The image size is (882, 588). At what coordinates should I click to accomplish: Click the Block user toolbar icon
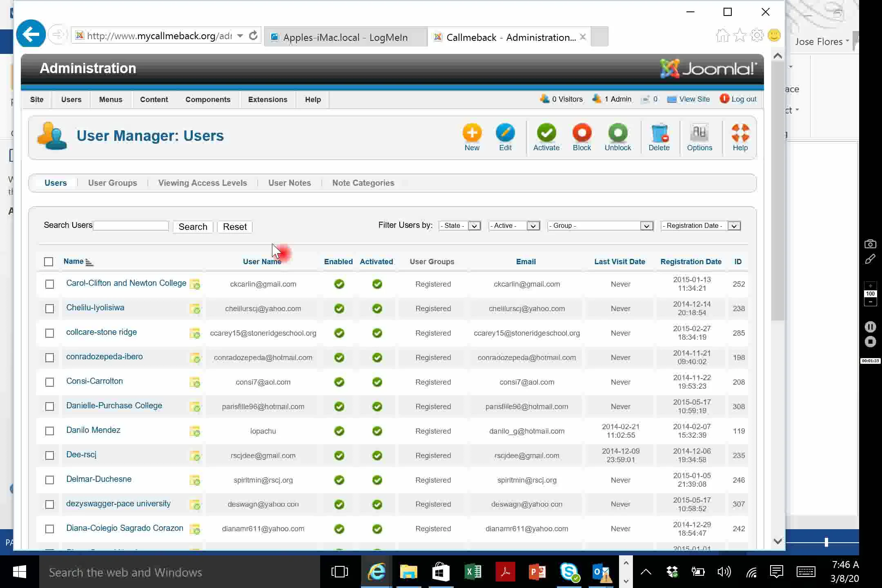coord(582,134)
